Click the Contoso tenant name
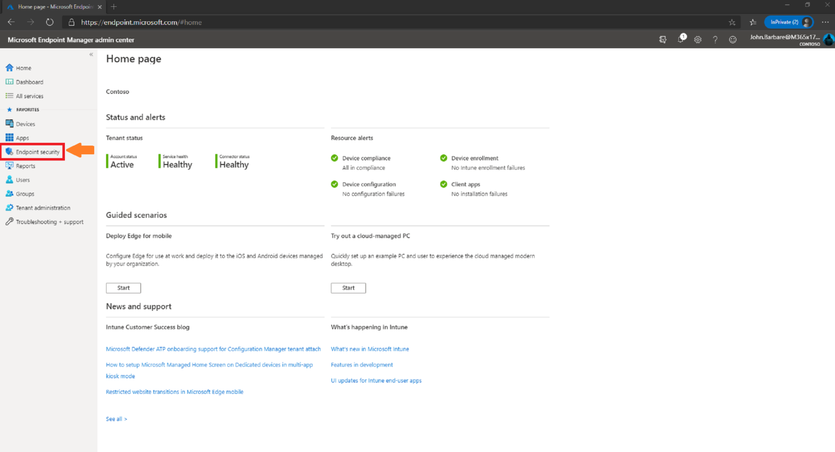Viewport: 835px width, 452px height. [x=118, y=92]
